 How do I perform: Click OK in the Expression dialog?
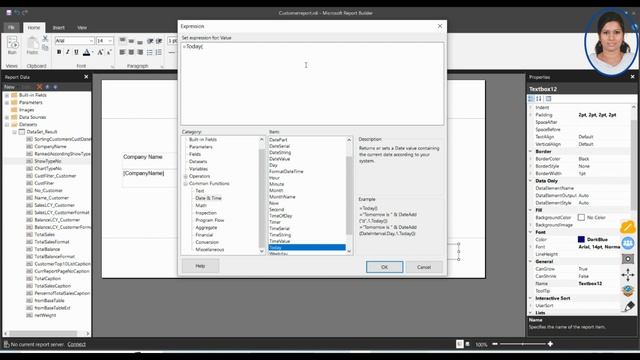tap(384, 267)
